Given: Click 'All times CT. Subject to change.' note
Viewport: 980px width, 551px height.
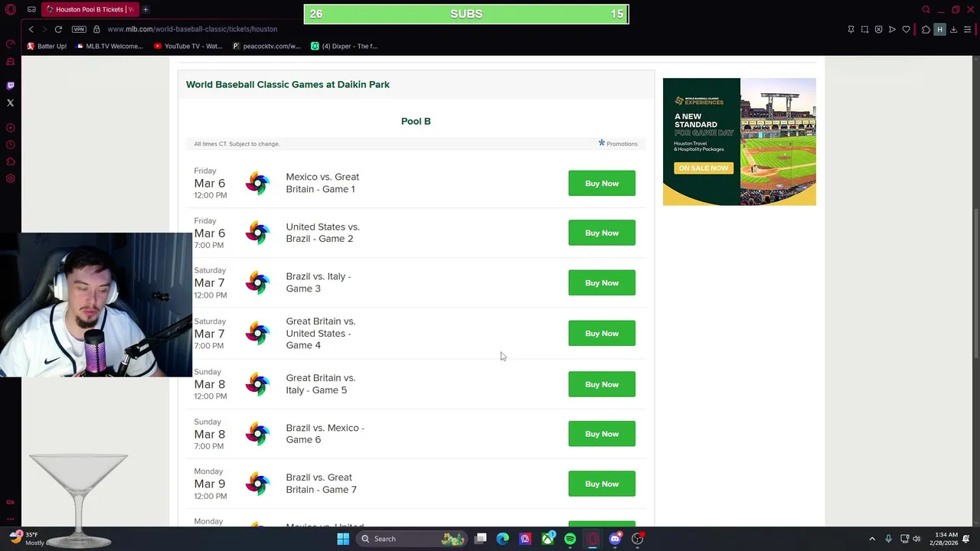Looking at the screenshot, I should click(237, 144).
